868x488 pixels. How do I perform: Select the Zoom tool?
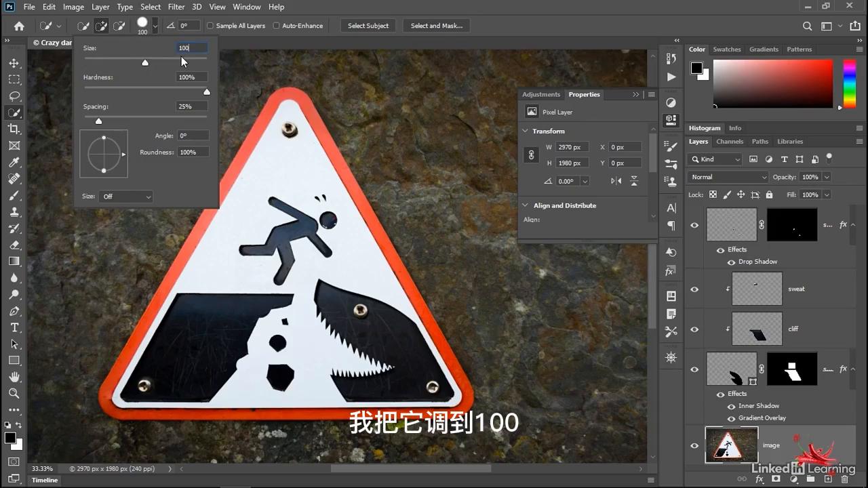pyautogui.click(x=14, y=393)
